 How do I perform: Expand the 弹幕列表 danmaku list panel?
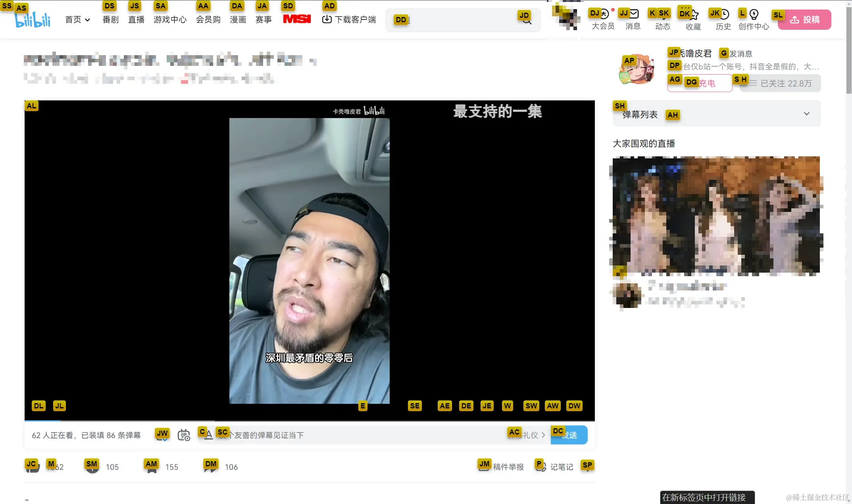(x=806, y=114)
